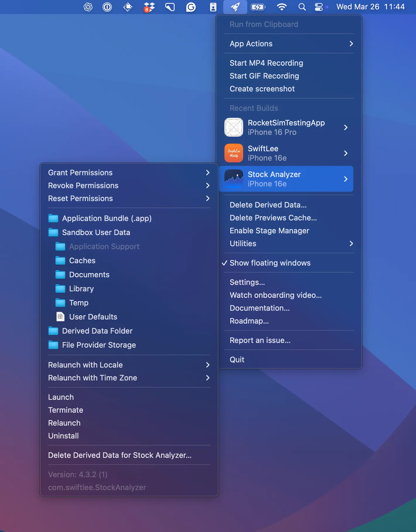Screen dimensions: 416x532
Task: Click the Caches folder icon
Action: pyautogui.click(x=60, y=261)
